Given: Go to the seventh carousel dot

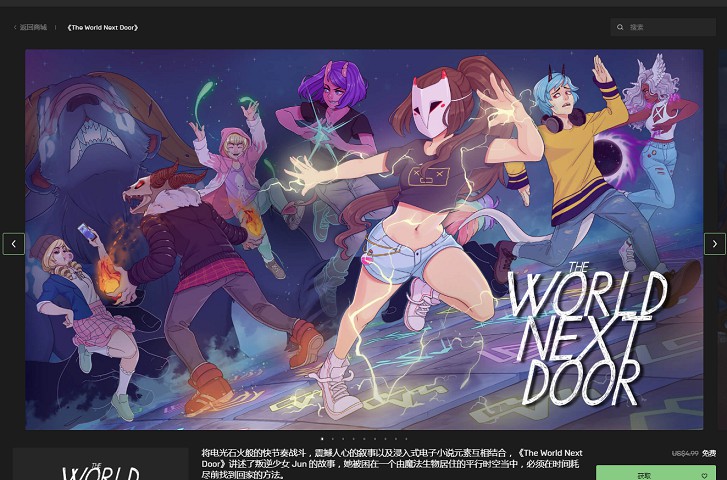Looking at the screenshot, I should [385, 438].
